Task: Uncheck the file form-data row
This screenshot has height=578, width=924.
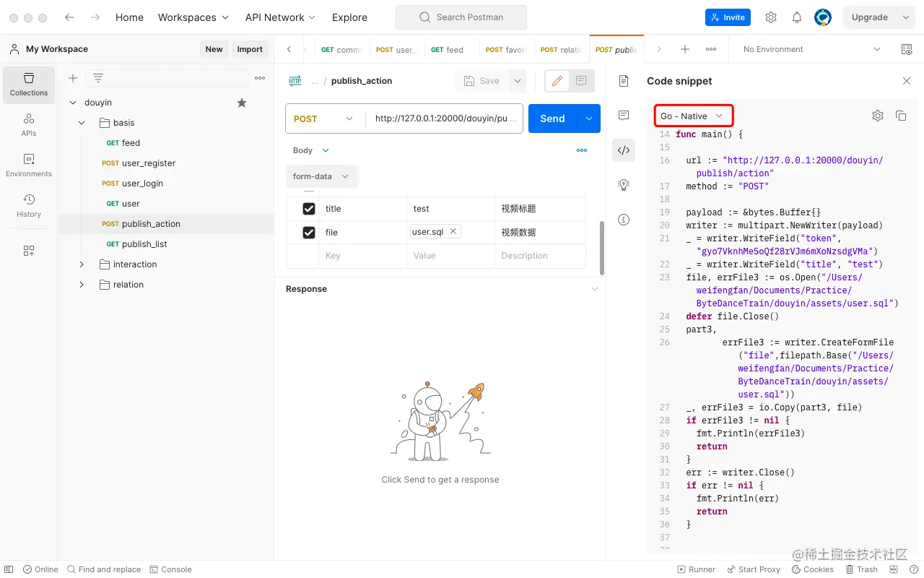Action: click(x=309, y=233)
